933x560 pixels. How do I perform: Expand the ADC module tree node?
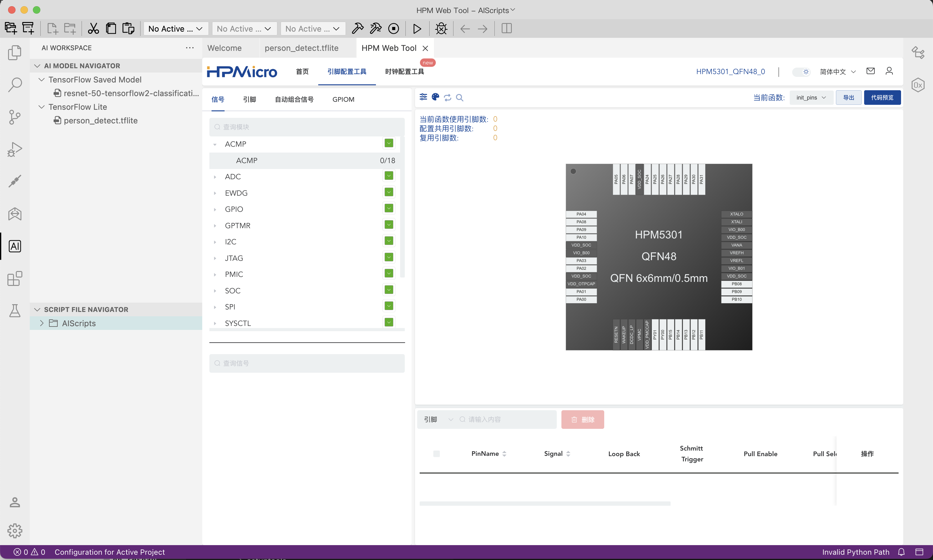point(215,177)
